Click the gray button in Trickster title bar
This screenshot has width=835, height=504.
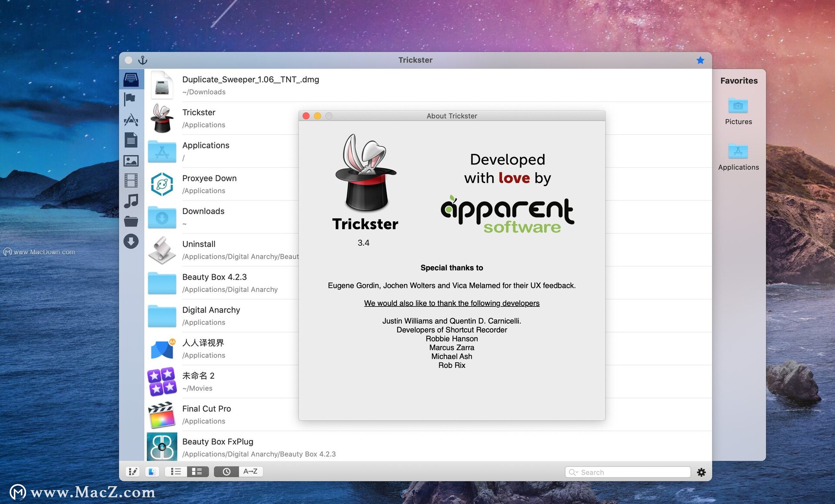128,60
